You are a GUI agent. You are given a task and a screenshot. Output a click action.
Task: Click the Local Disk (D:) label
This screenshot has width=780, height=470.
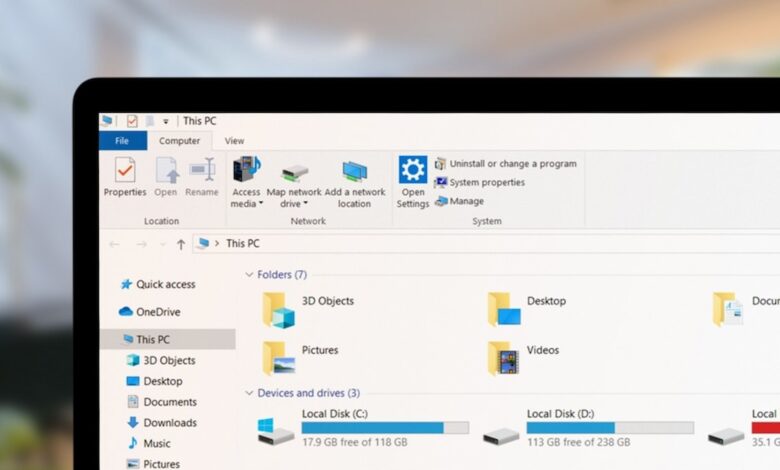tap(561, 414)
